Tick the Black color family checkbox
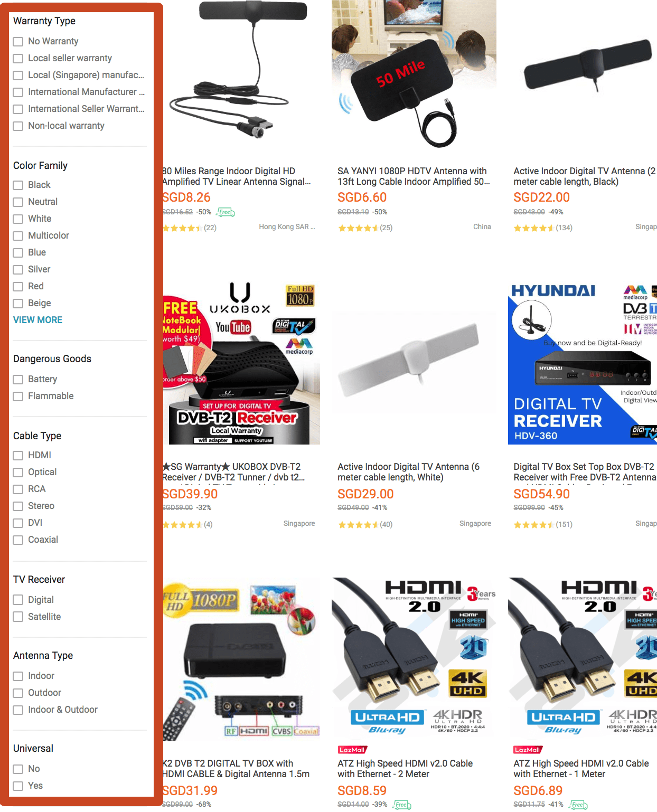 (x=18, y=185)
